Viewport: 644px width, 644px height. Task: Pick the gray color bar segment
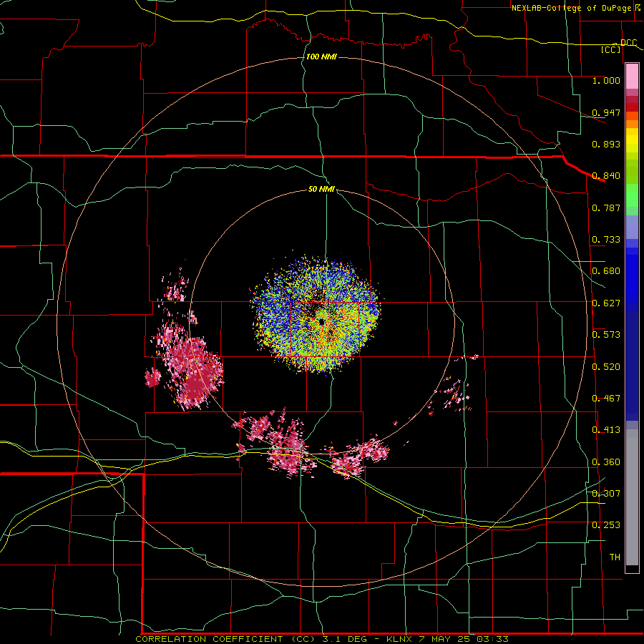pyautogui.click(x=632, y=497)
